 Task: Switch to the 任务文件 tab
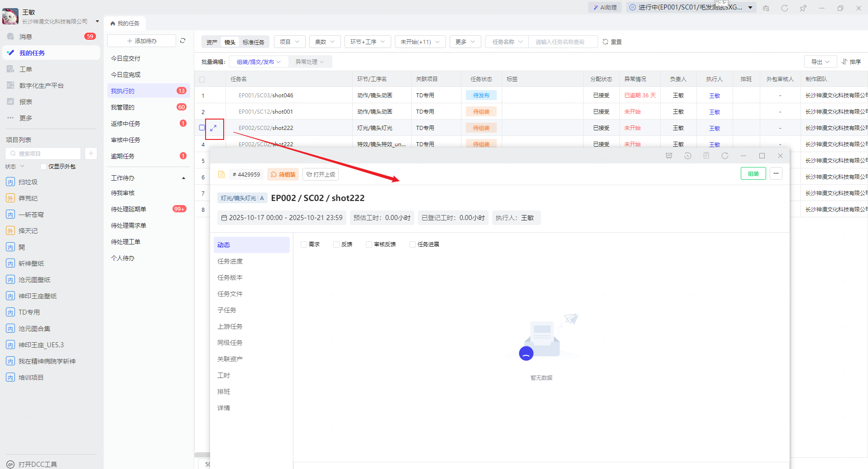(x=230, y=294)
